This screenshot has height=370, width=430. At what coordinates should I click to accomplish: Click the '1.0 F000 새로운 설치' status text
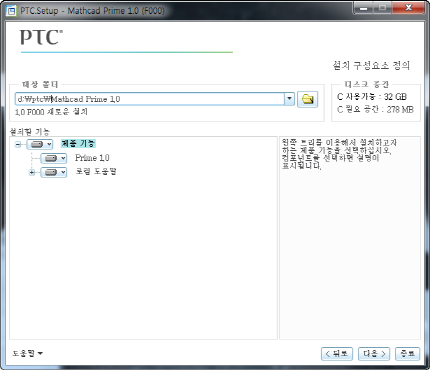coord(51,112)
